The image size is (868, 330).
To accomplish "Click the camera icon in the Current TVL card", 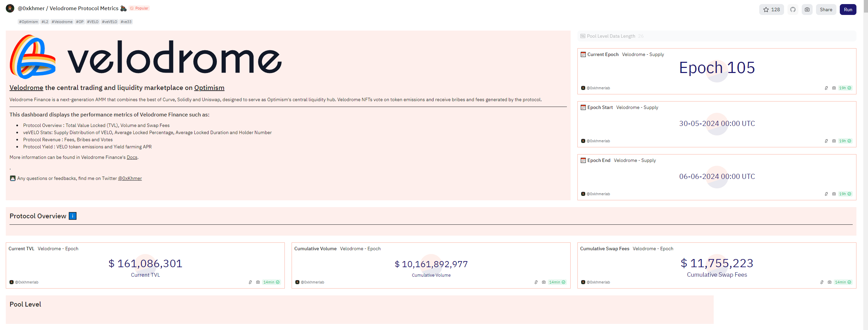I will [x=258, y=282].
